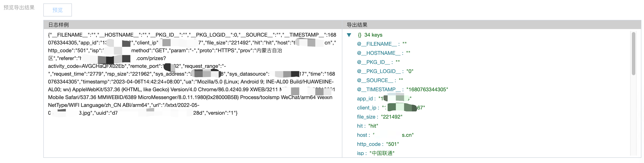The height and width of the screenshot is (163, 644).
Task: Click the 34 keys summary text
Action: tap(373, 35)
